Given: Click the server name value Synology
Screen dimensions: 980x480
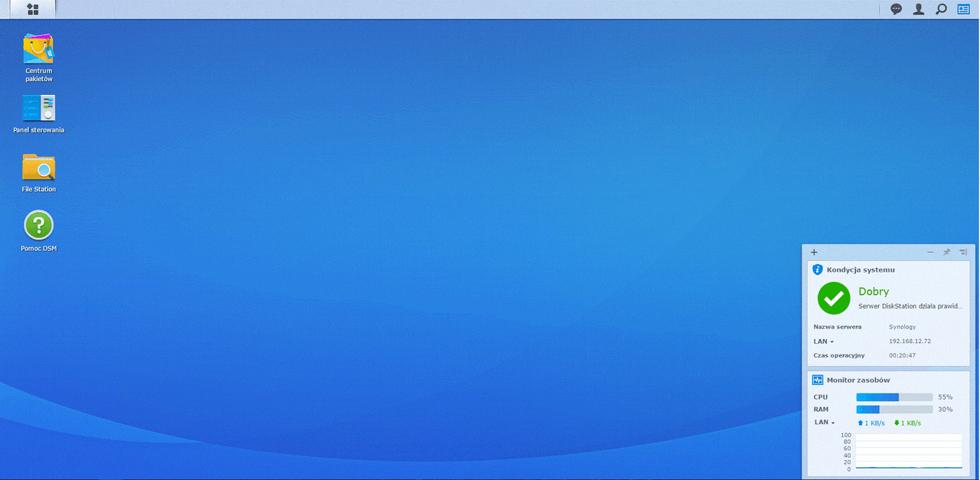Looking at the screenshot, I should pos(902,327).
